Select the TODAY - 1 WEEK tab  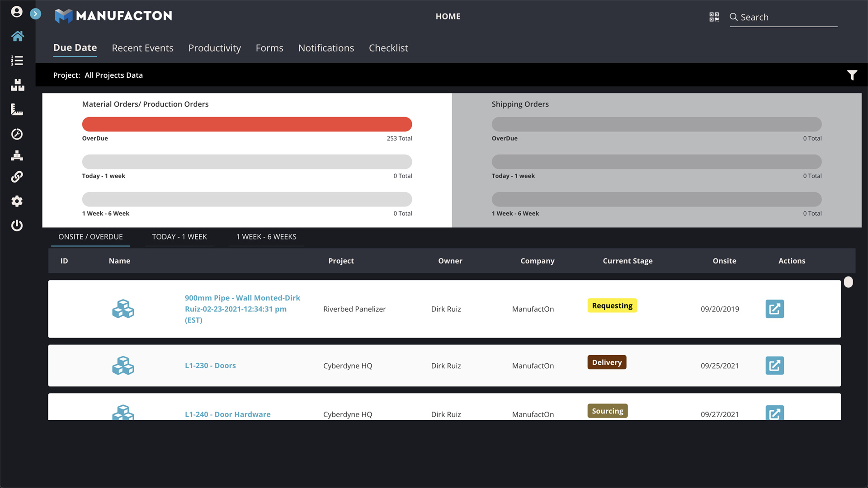coord(179,237)
